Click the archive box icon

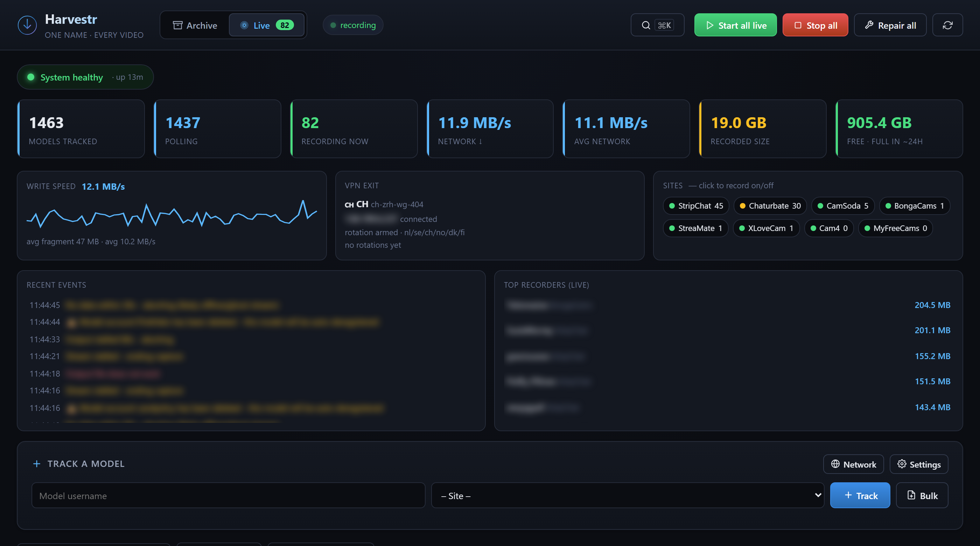pyautogui.click(x=178, y=25)
